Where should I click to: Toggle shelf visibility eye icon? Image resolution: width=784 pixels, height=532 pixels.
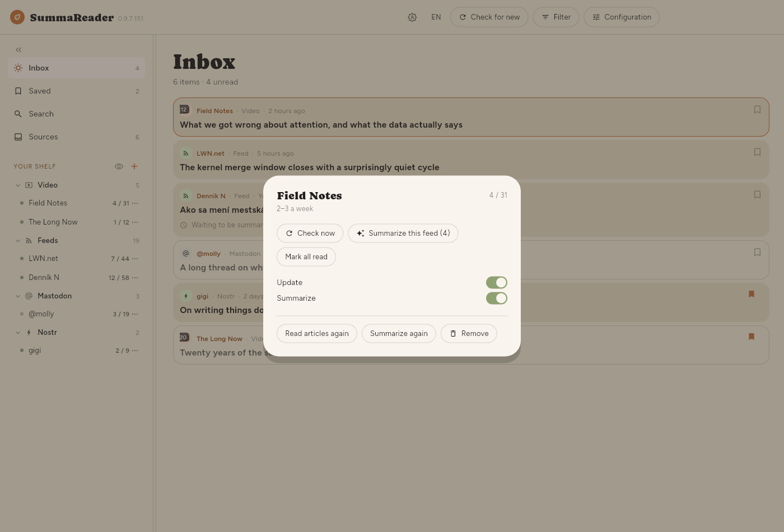[x=119, y=166]
